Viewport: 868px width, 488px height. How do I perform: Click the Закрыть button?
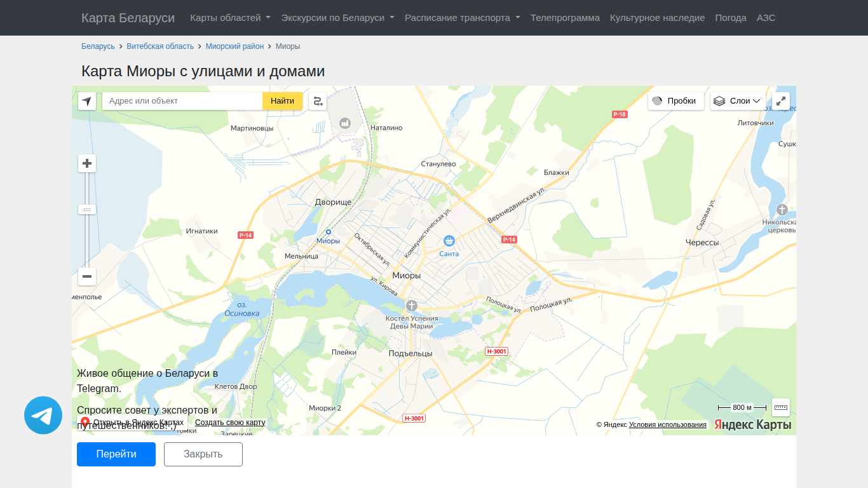click(203, 454)
